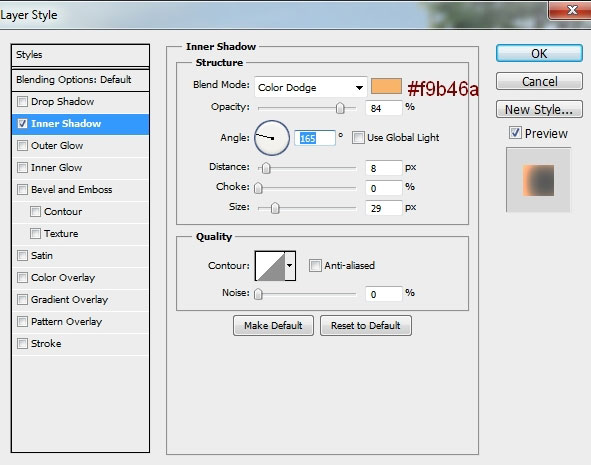591x465 pixels.
Task: Open Bevel and Emboss settings
Action: coord(80,190)
